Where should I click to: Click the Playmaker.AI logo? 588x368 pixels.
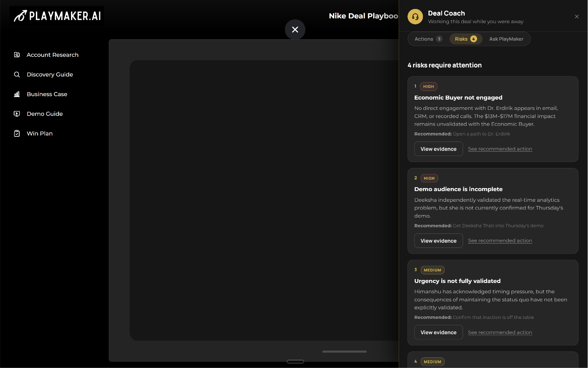57,16
